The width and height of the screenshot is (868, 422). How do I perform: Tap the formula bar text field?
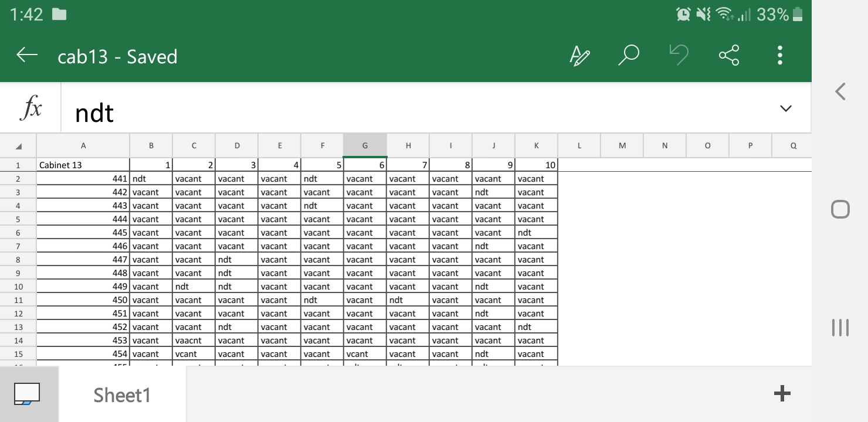[x=411, y=111]
